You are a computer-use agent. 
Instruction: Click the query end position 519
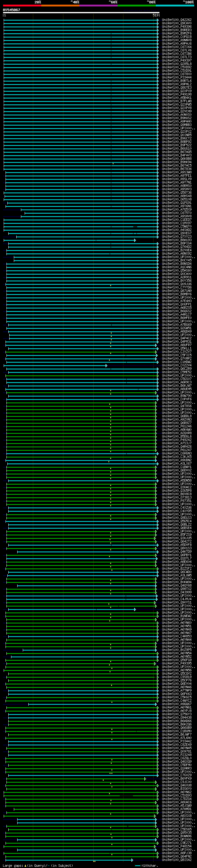tap(155, 15)
